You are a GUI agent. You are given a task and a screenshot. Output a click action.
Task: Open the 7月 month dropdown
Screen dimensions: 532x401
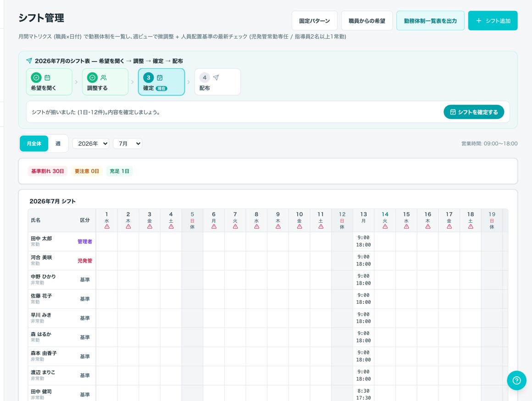tap(127, 144)
